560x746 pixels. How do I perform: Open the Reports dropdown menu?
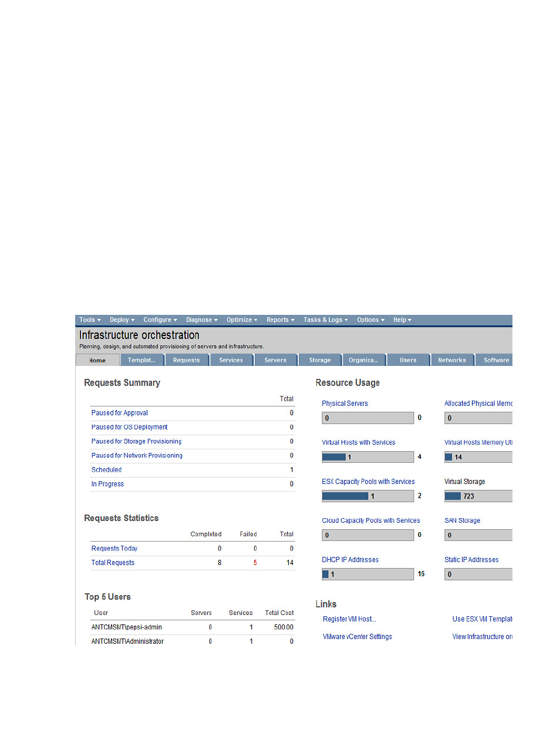[281, 320]
